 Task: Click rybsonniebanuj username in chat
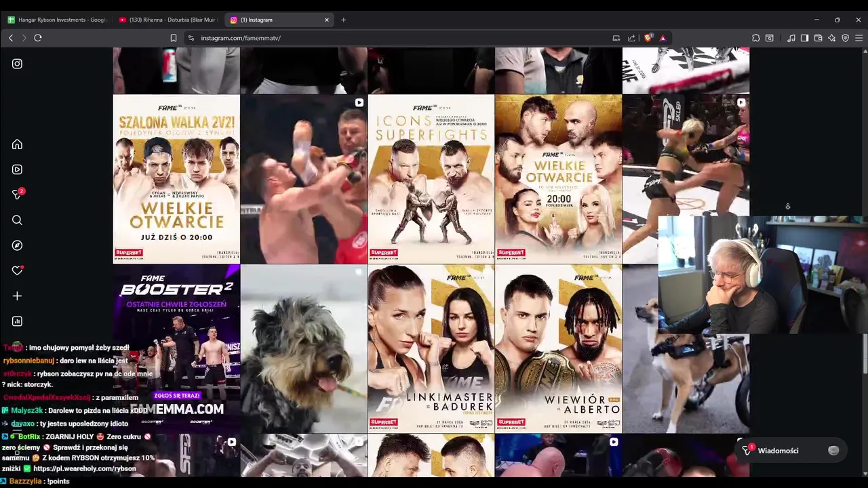[28, 361]
